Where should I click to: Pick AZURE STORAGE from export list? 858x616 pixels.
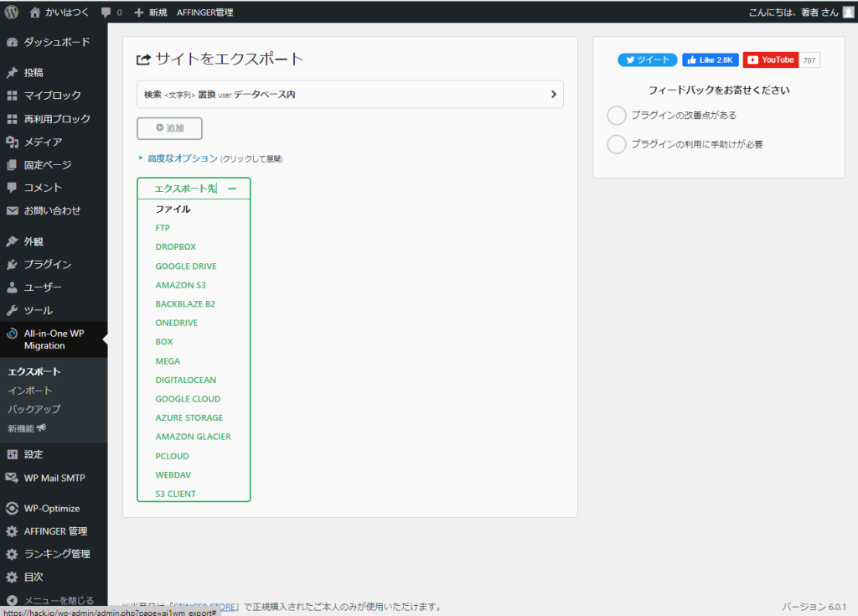189,417
